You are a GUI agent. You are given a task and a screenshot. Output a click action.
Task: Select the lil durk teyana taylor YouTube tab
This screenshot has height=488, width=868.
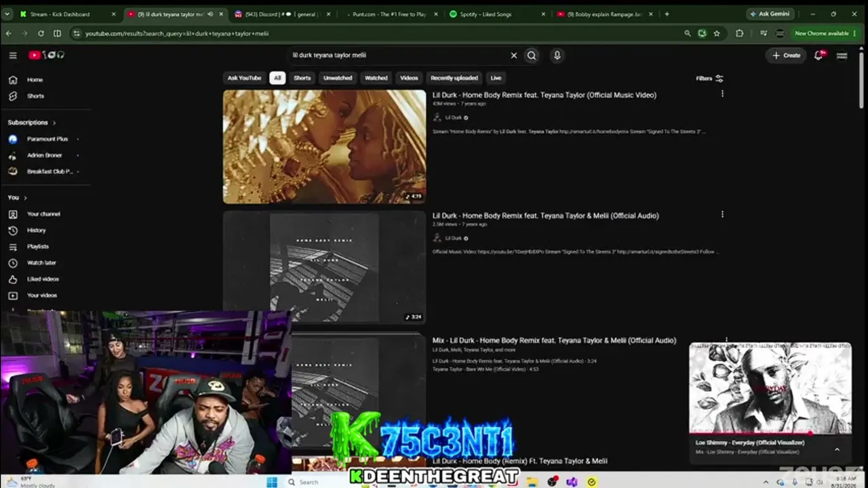pos(176,14)
